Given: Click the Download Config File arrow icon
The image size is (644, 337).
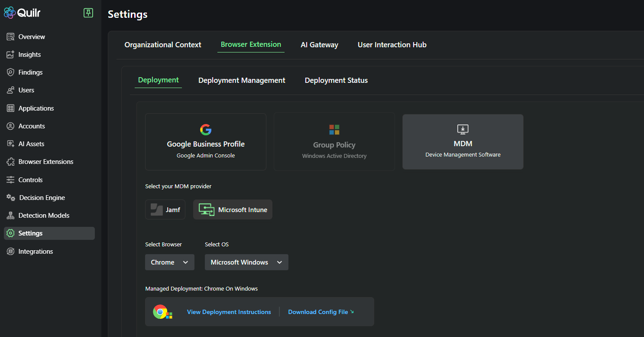Looking at the screenshot, I should click(352, 311).
